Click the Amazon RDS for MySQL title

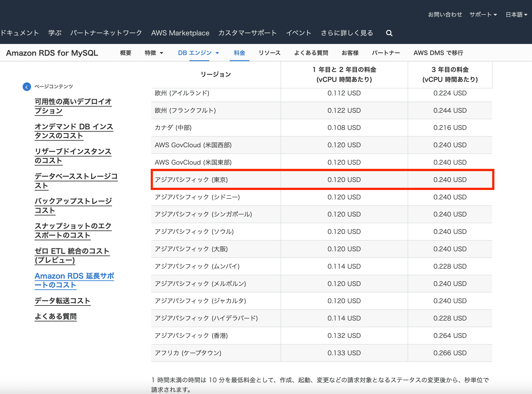pos(52,53)
